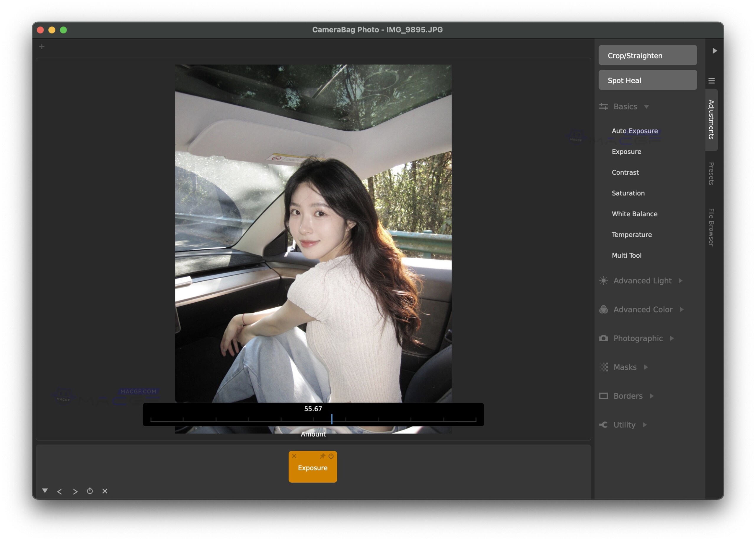
Task: Click the Spot Heal button
Action: (647, 80)
